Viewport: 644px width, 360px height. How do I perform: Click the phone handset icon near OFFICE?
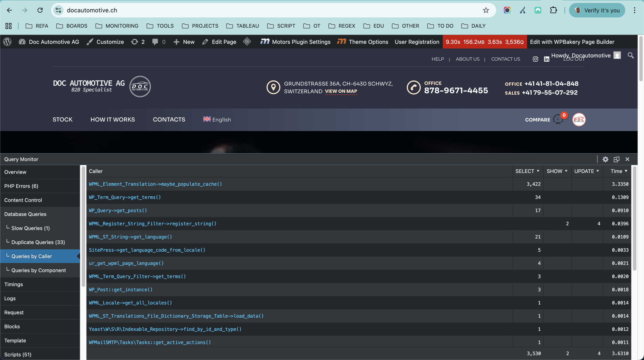click(414, 87)
